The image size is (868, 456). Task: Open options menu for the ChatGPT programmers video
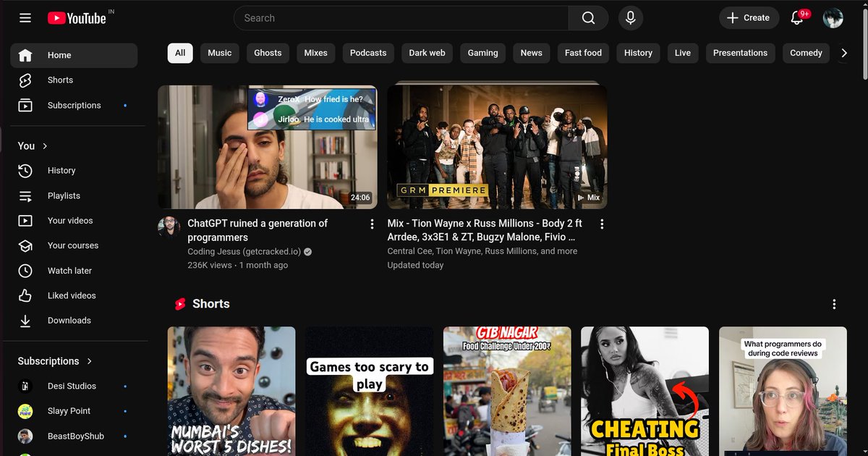coord(372,224)
